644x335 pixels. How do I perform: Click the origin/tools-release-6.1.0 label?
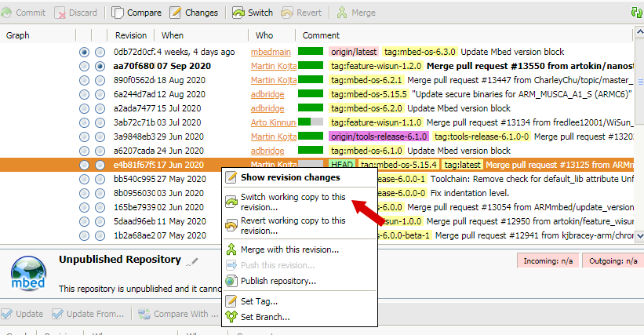[379, 137]
